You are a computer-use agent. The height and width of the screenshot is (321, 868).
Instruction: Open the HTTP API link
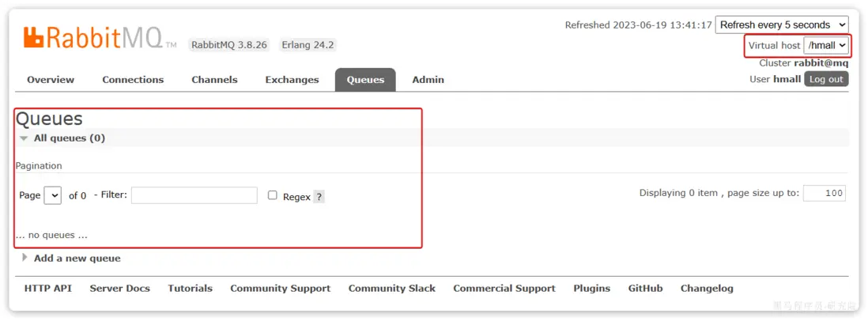pyautogui.click(x=48, y=289)
